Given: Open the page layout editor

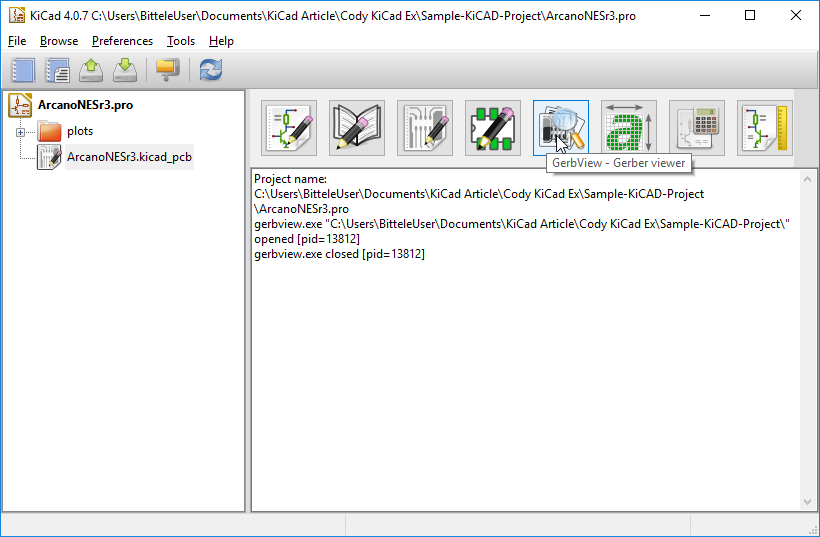Looking at the screenshot, I should (x=764, y=128).
